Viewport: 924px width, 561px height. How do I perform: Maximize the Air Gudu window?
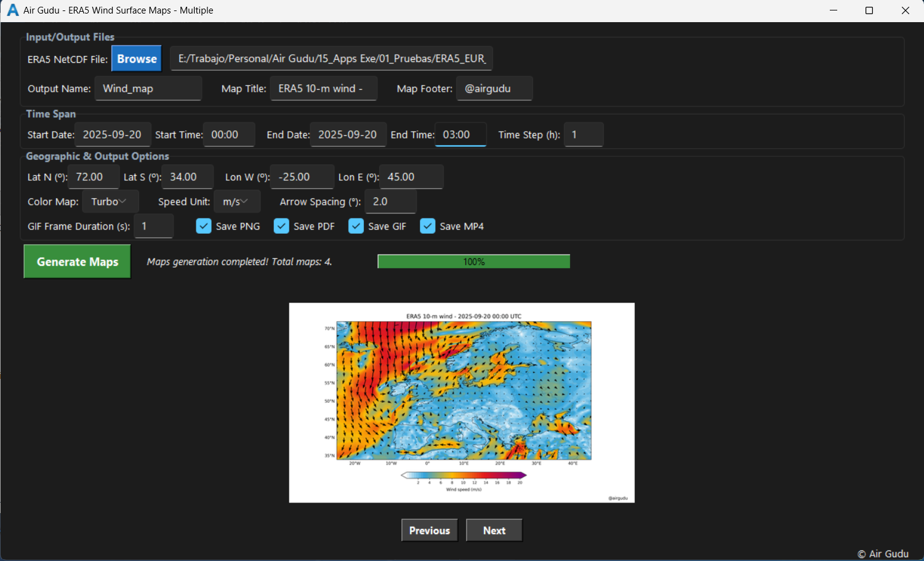[x=869, y=10]
